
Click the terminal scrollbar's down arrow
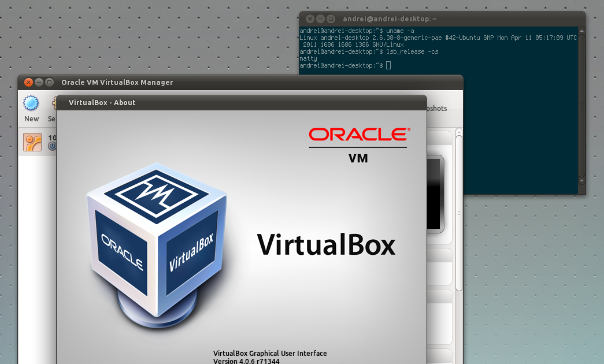coord(581,180)
